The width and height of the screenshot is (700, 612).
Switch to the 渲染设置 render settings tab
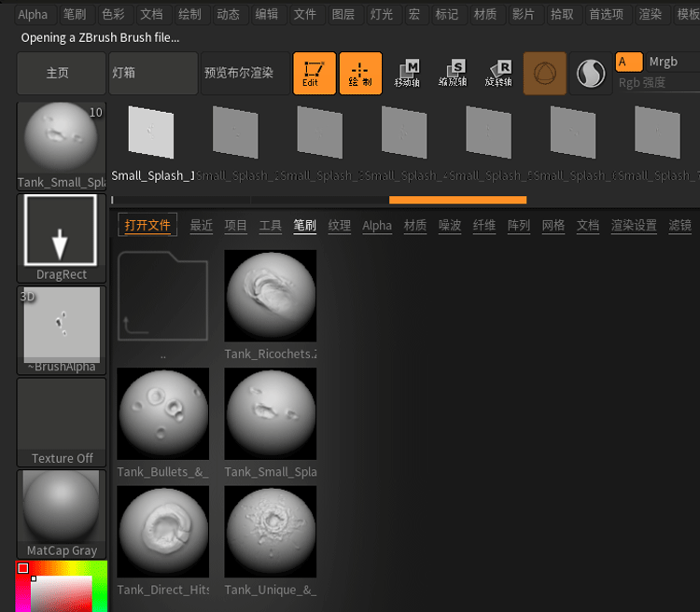pos(634,226)
